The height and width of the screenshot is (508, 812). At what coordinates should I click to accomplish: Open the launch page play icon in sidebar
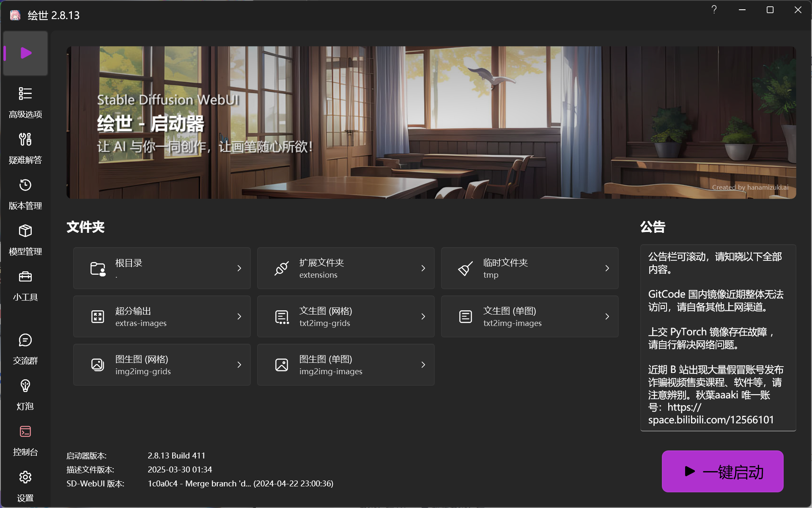(26, 53)
